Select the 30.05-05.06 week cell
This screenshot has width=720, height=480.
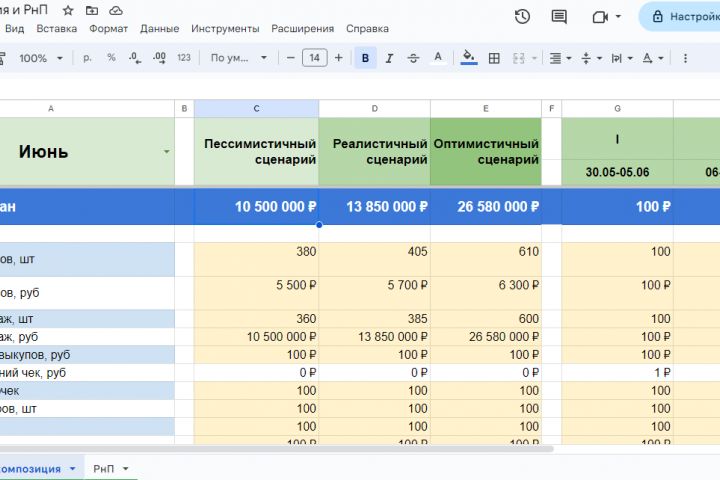click(617, 172)
